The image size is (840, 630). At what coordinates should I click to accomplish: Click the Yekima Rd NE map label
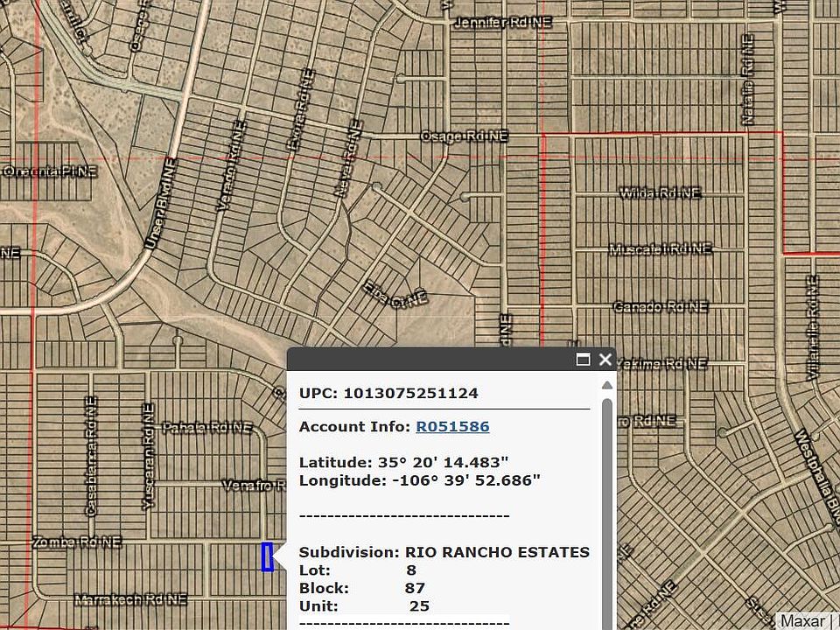661,364
